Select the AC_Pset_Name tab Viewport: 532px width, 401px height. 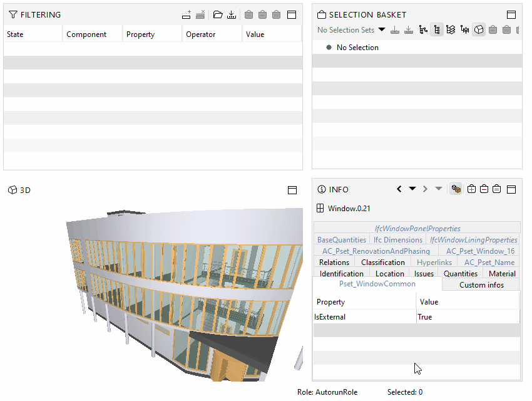point(489,262)
